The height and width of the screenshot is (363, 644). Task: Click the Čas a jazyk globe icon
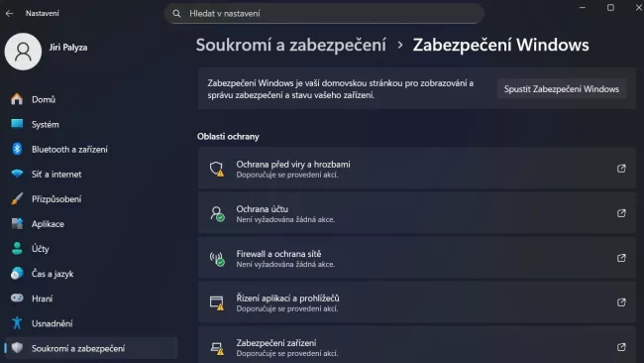(17, 274)
